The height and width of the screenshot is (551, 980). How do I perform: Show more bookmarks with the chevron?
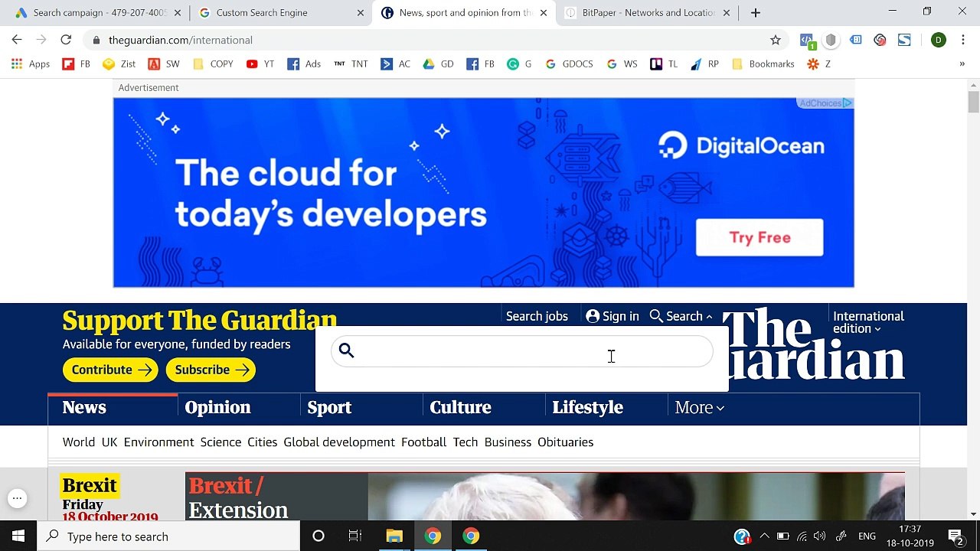coord(962,64)
